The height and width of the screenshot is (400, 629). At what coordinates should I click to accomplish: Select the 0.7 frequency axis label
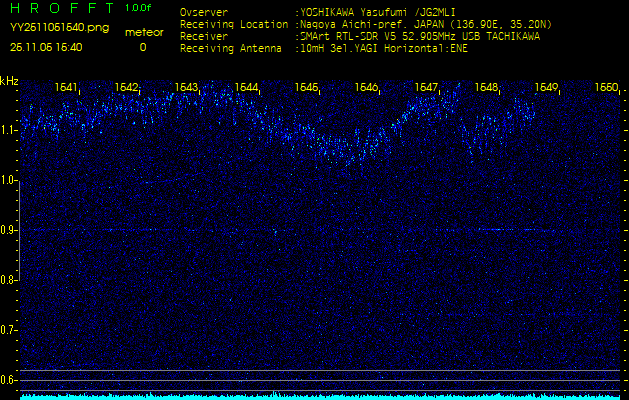coord(9,330)
